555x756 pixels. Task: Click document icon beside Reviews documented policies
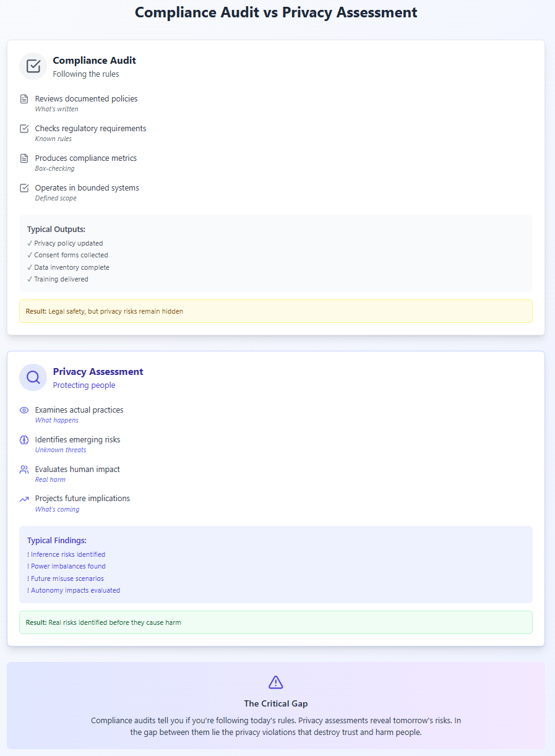(x=24, y=99)
